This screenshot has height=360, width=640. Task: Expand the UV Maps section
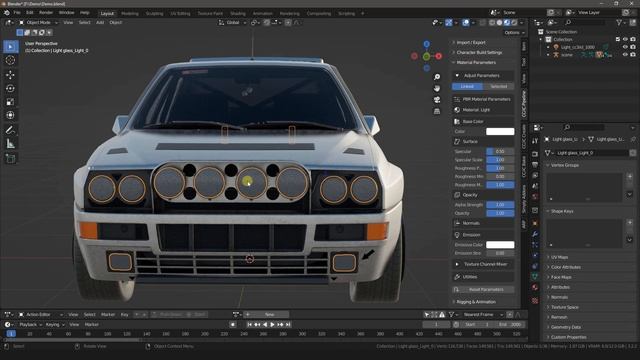[560, 257]
